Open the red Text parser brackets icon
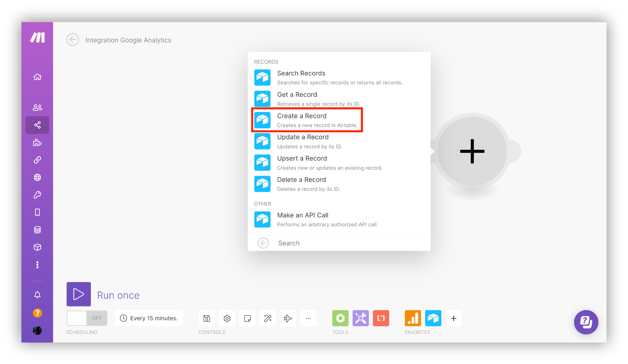 tap(381, 318)
